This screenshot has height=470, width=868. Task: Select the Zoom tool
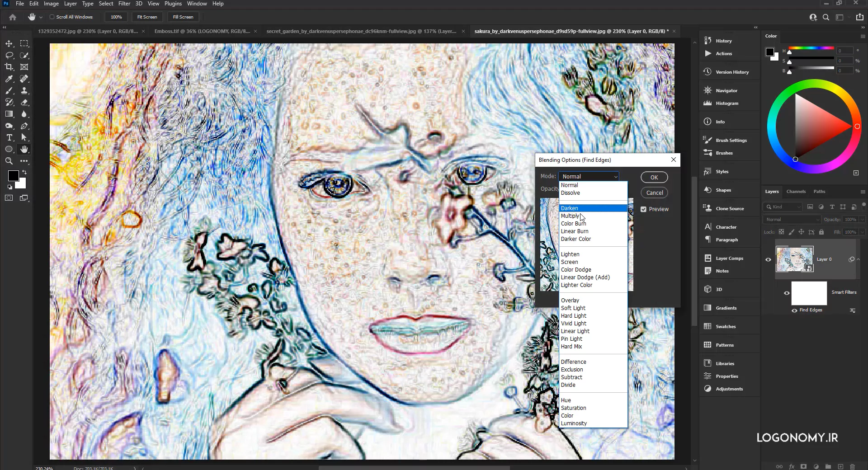9,161
